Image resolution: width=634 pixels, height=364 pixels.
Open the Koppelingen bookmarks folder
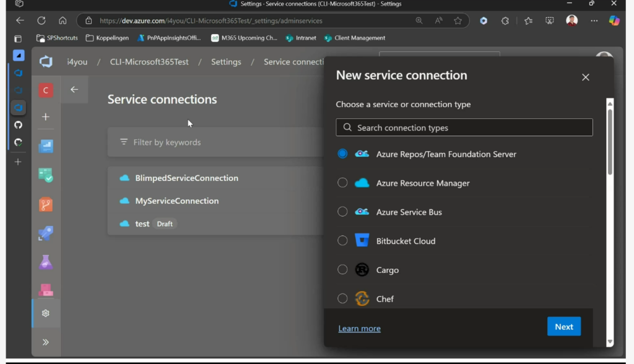click(x=107, y=38)
